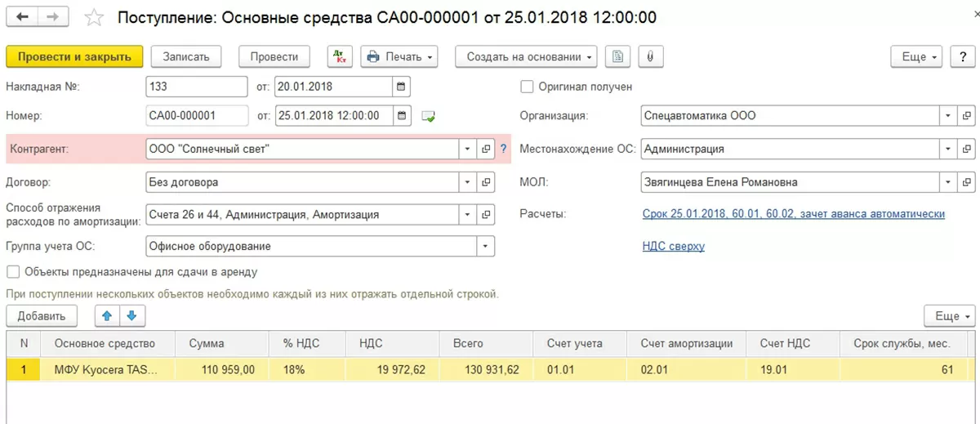Open the Организация record with the open icon
980x424 pixels.
point(966,115)
